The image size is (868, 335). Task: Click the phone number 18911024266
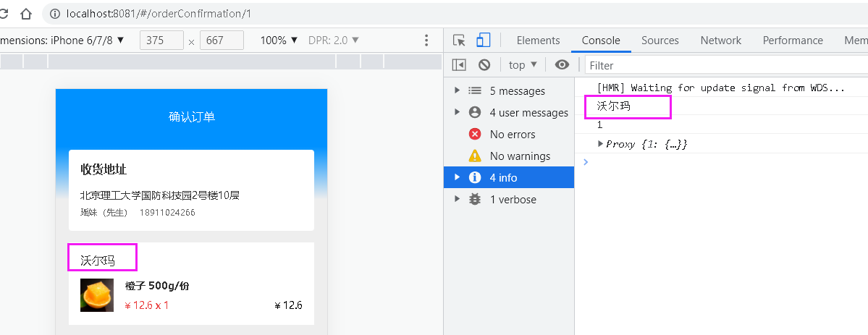[x=167, y=213]
